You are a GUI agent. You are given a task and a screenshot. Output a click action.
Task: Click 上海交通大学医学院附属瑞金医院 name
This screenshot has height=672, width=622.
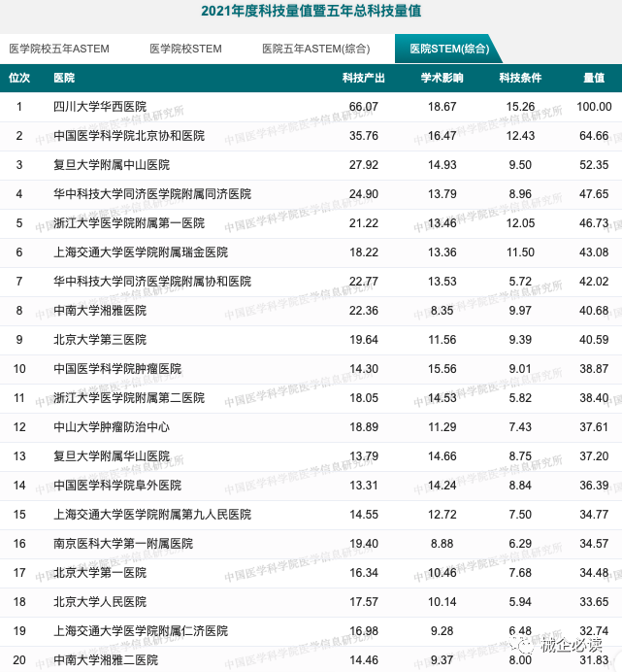tap(141, 252)
